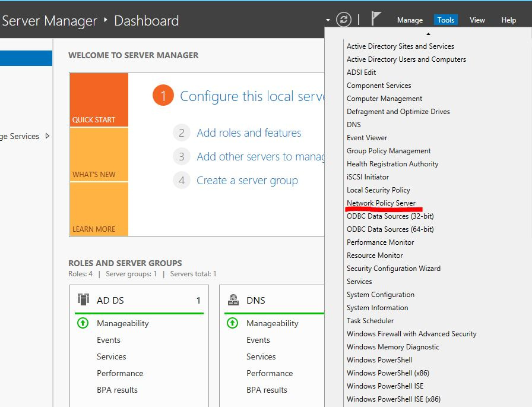The image size is (532, 407).
Task: Open Defragment and Optimize Drives
Action: pos(398,112)
